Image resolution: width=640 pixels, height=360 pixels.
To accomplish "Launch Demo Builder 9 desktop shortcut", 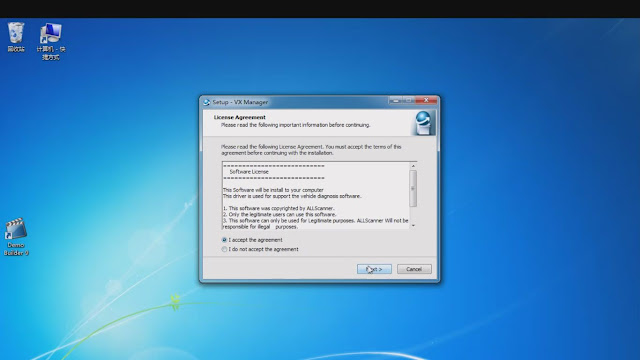I will [16, 237].
